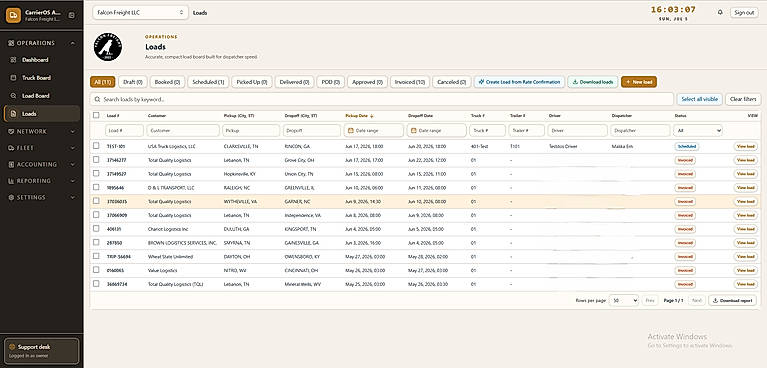Image resolution: width=767 pixels, height=368 pixels.
Task: Select the Scheduled (1) filter tab
Action: tap(208, 82)
